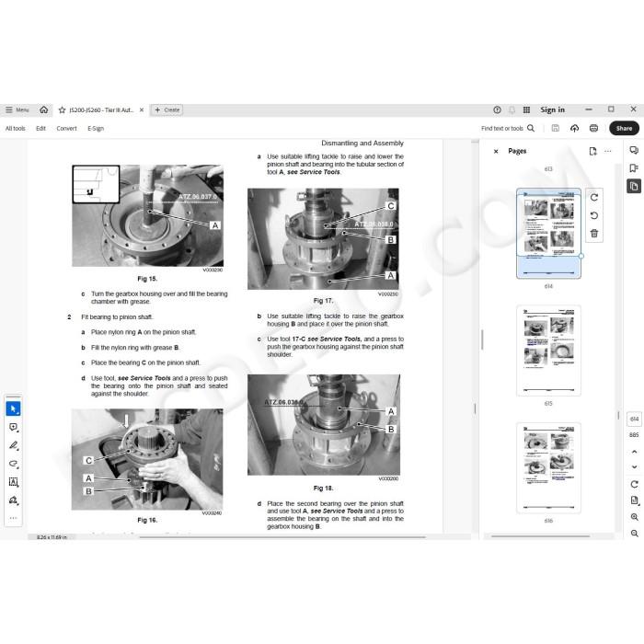Click the Fig 15. caption

pos(147,279)
